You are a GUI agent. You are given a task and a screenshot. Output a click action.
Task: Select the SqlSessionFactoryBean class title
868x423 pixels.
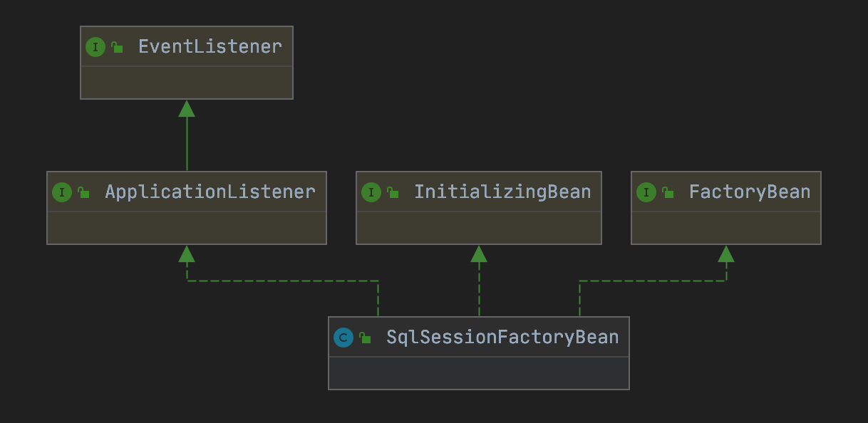tap(502, 338)
